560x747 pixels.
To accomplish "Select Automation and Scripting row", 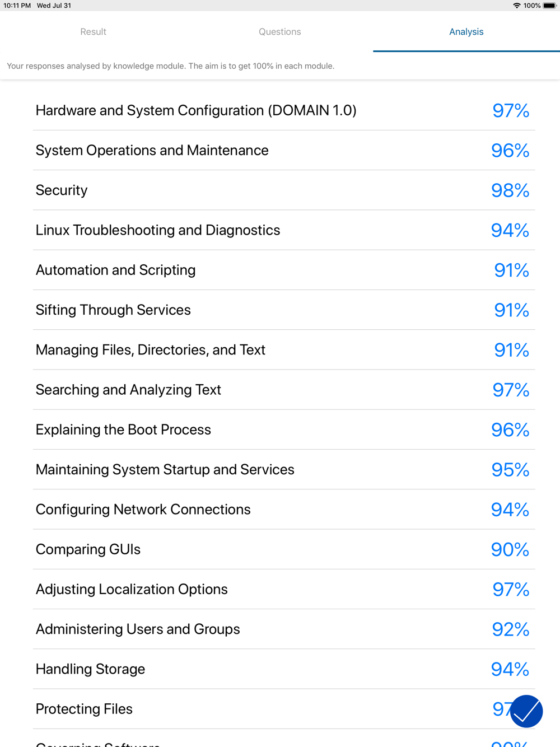I will pyautogui.click(x=284, y=270).
